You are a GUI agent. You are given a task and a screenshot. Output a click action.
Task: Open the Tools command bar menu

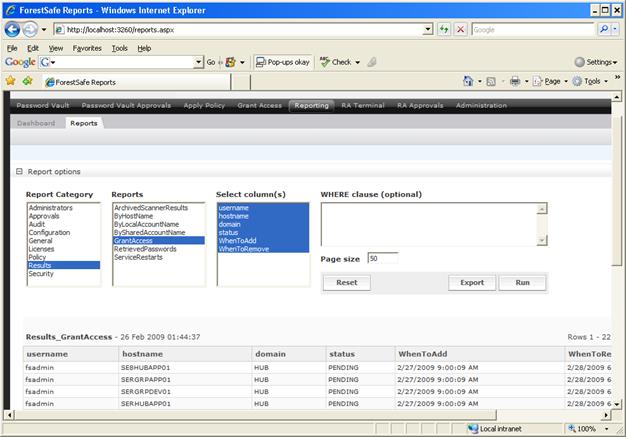coord(590,81)
